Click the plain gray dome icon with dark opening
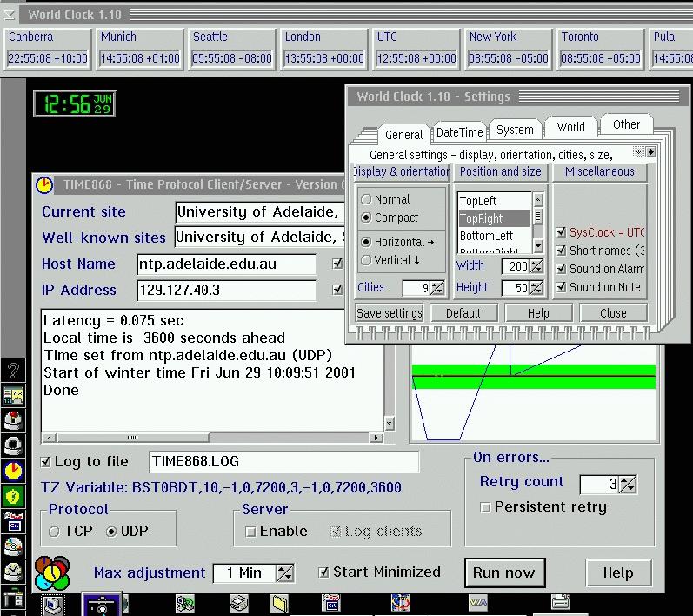Image resolution: width=693 pixels, height=616 pixels. 13,445
